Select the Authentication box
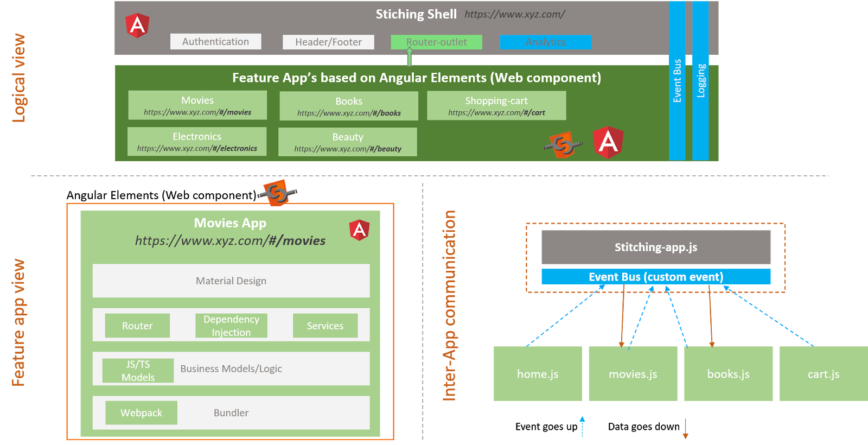The height and width of the screenshot is (445, 868). (x=215, y=42)
